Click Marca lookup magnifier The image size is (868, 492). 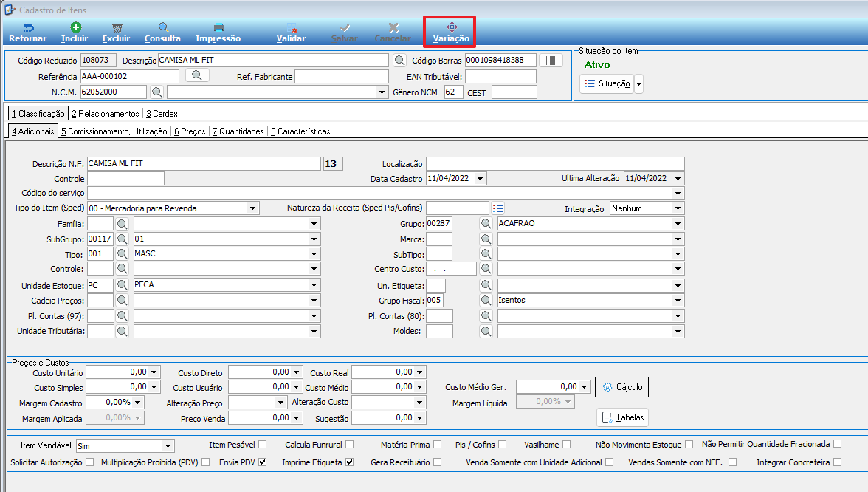pos(486,239)
